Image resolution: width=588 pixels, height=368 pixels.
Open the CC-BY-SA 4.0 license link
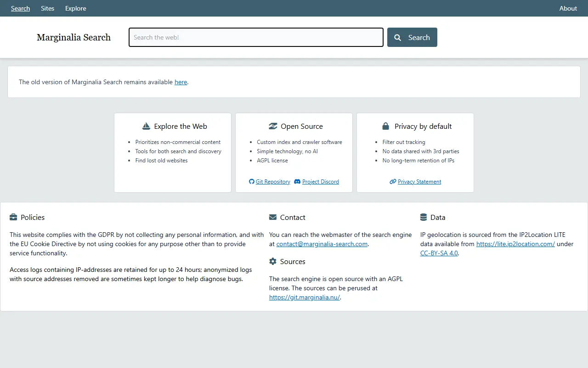pyautogui.click(x=439, y=253)
